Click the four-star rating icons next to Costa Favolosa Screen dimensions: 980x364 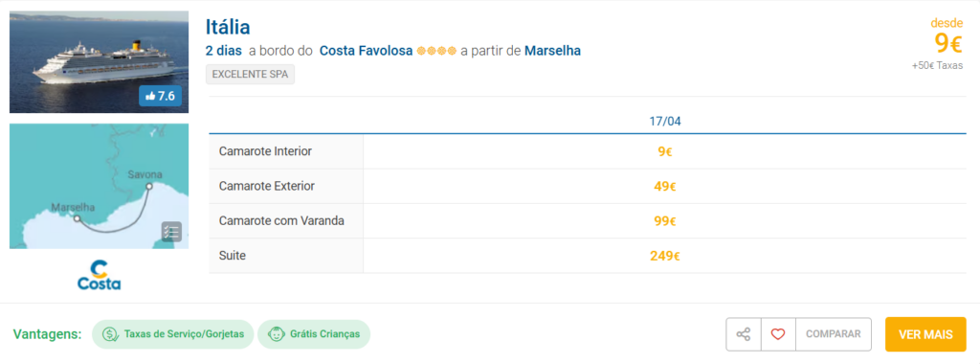click(x=436, y=51)
